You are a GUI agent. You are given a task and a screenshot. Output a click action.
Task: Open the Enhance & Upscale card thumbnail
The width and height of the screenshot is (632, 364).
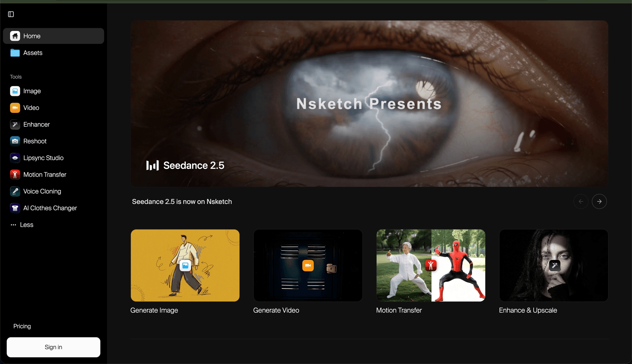(554, 266)
